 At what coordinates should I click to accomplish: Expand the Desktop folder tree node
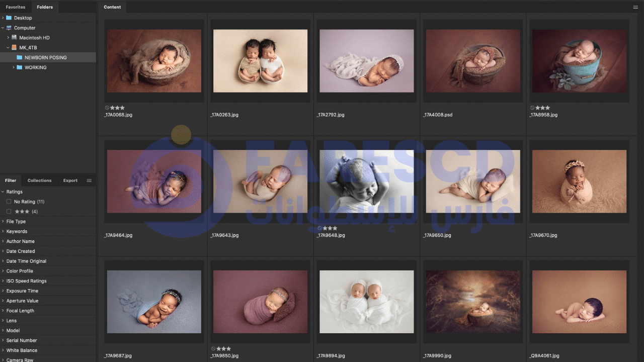[3, 18]
